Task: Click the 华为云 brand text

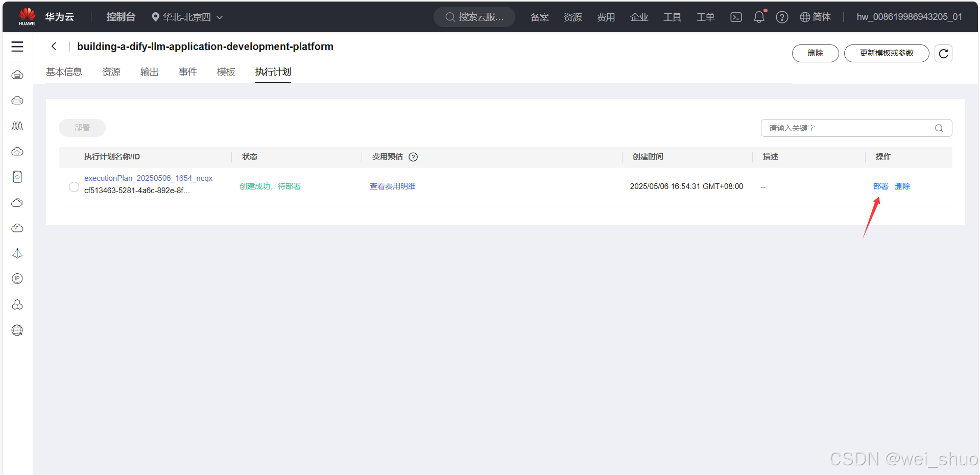Action: (59, 17)
